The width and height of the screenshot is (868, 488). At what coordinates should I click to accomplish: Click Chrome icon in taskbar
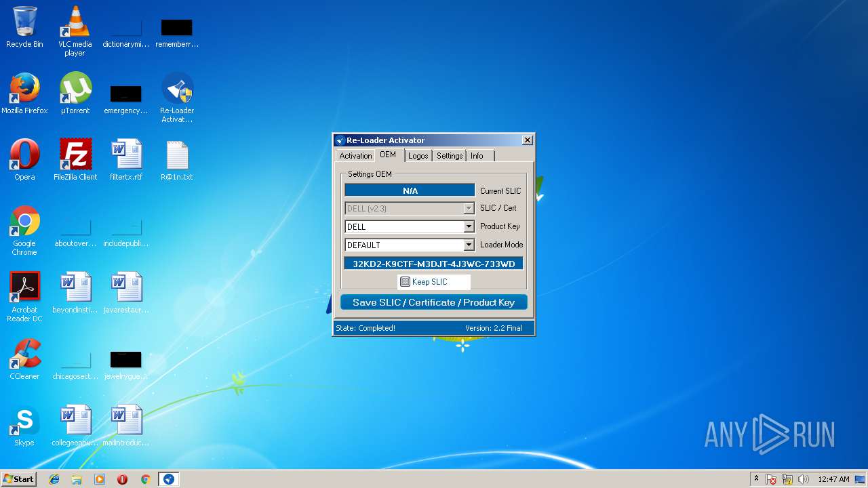[x=145, y=479]
